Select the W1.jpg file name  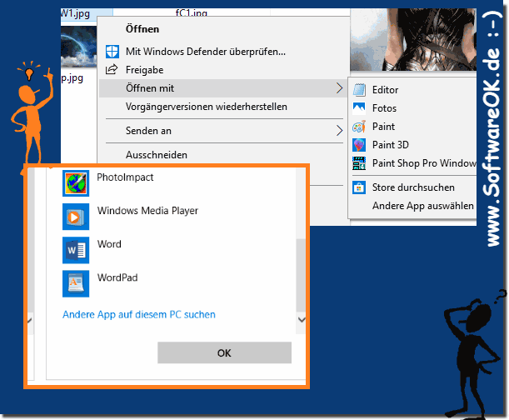(x=75, y=14)
